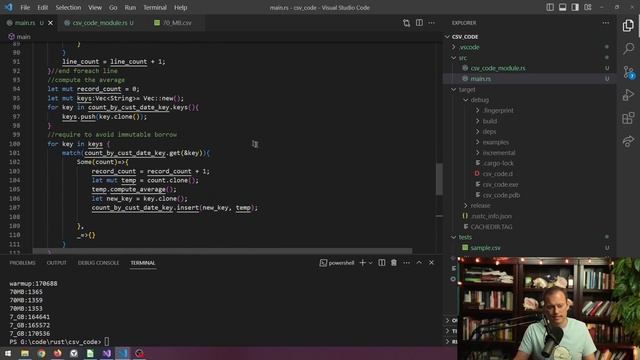Expand the .fingerprint folder
This screenshot has height=360, width=640.
click(498, 111)
